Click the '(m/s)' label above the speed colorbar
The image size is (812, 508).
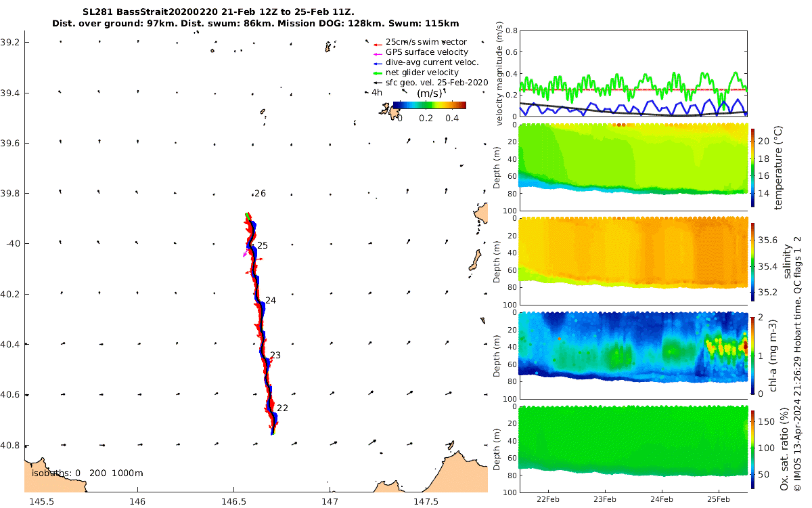tap(429, 93)
